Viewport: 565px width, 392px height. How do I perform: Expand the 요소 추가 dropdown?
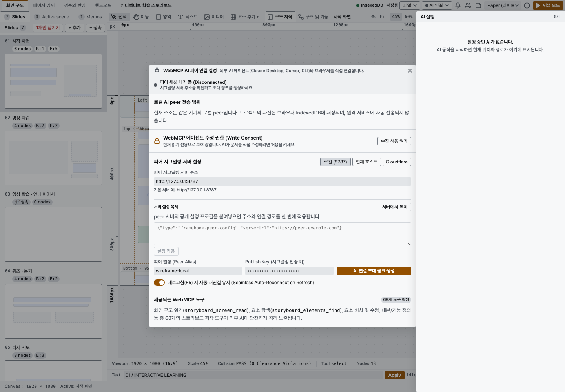pos(245,17)
